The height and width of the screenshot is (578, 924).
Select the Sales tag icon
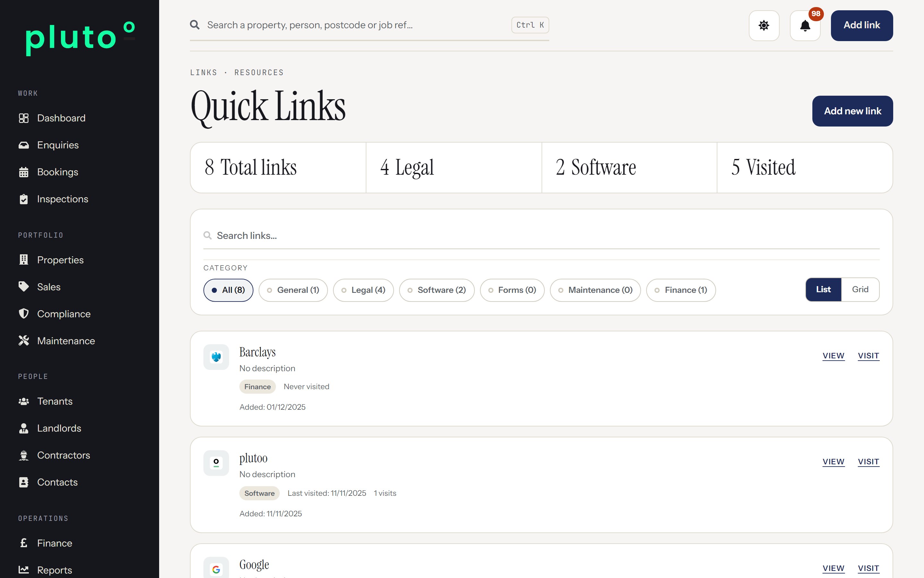click(x=24, y=287)
